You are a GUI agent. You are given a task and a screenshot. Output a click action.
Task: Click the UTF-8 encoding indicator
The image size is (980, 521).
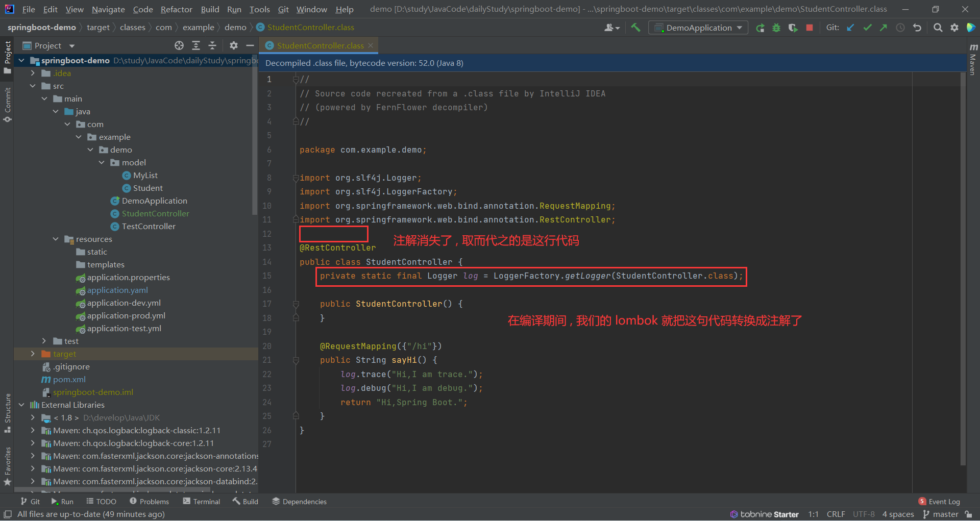(x=864, y=514)
